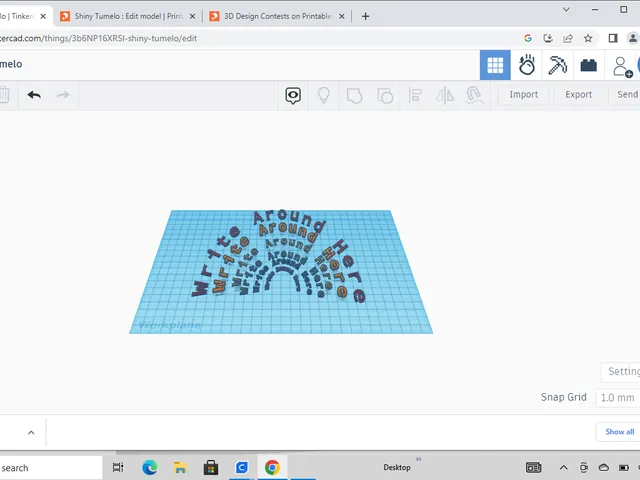Click the Redo arrow
The width and height of the screenshot is (640, 480).
[64, 95]
